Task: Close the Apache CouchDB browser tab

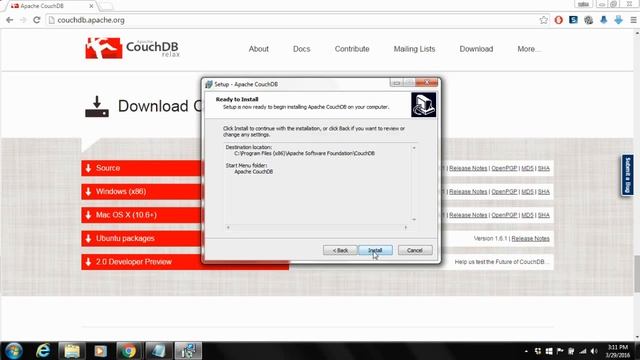Action: 91,6
